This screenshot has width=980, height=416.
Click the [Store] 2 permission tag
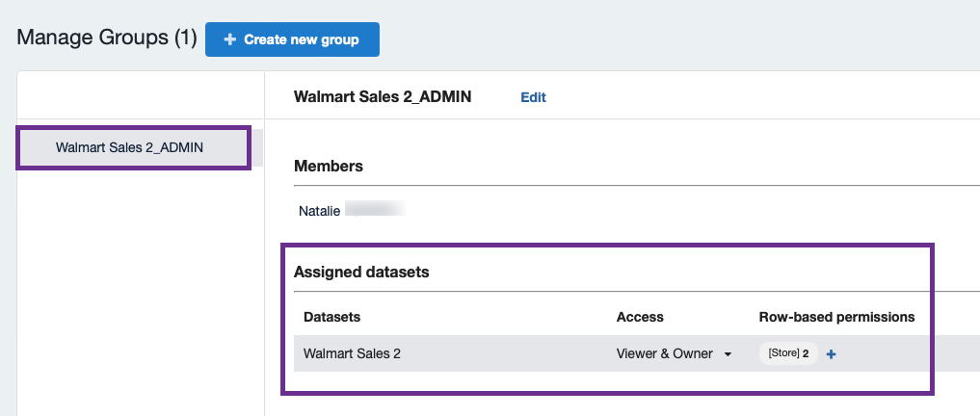point(788,353)
